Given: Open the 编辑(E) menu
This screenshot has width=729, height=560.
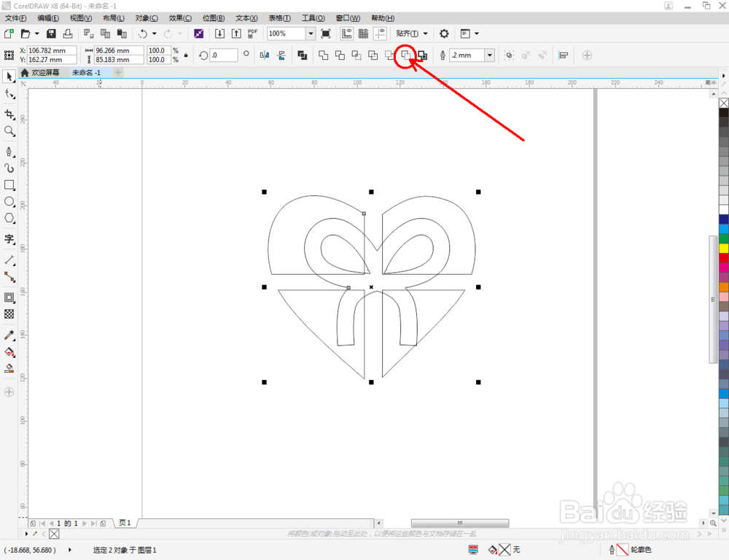Looking at the screenshot, I should point(48,18).
